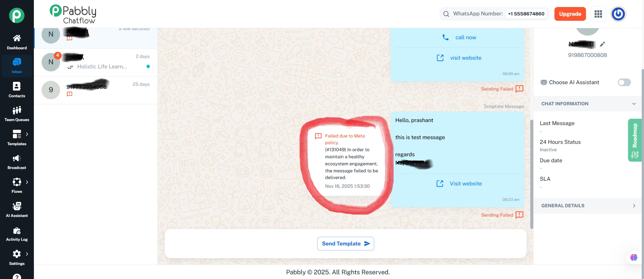Open Settings menu in the sidebar
The width and height of the screenshot is (644, 279).
(17, 257)
